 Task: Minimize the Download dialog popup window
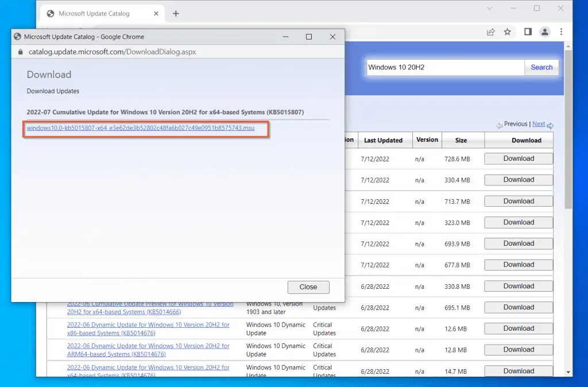coord(286,37)
